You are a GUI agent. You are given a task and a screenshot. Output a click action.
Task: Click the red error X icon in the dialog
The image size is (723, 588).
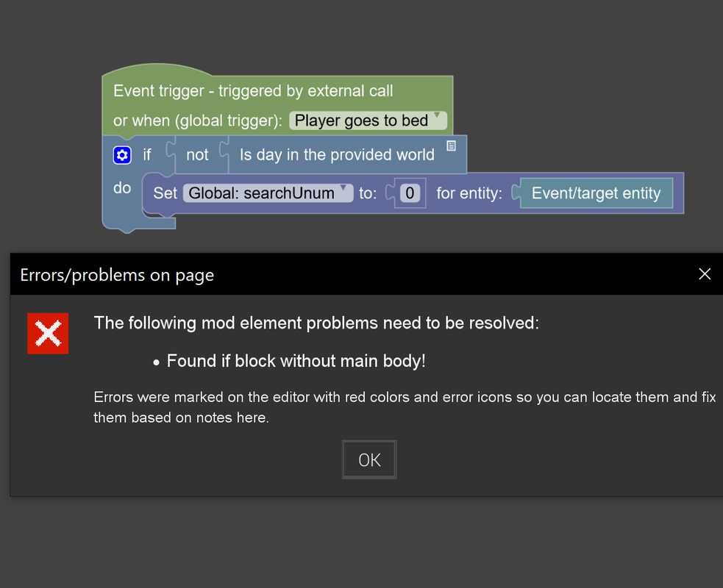pos(48,333)
